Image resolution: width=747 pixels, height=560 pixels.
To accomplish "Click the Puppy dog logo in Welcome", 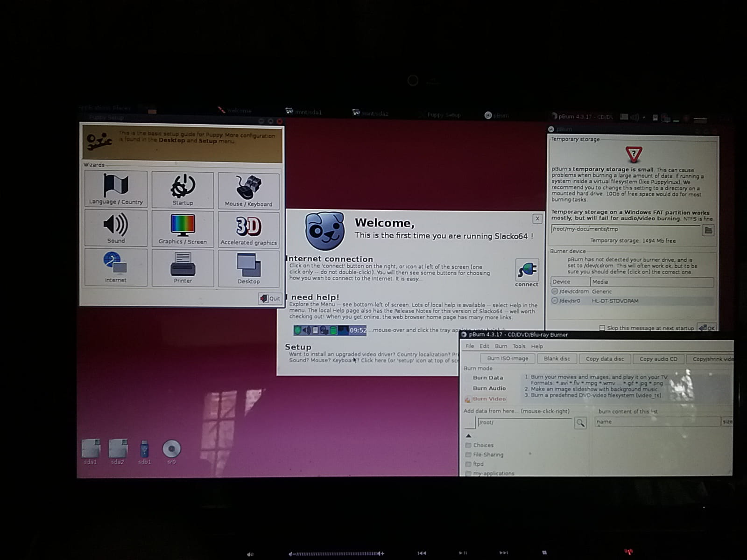I will click(x=325, y=231).
